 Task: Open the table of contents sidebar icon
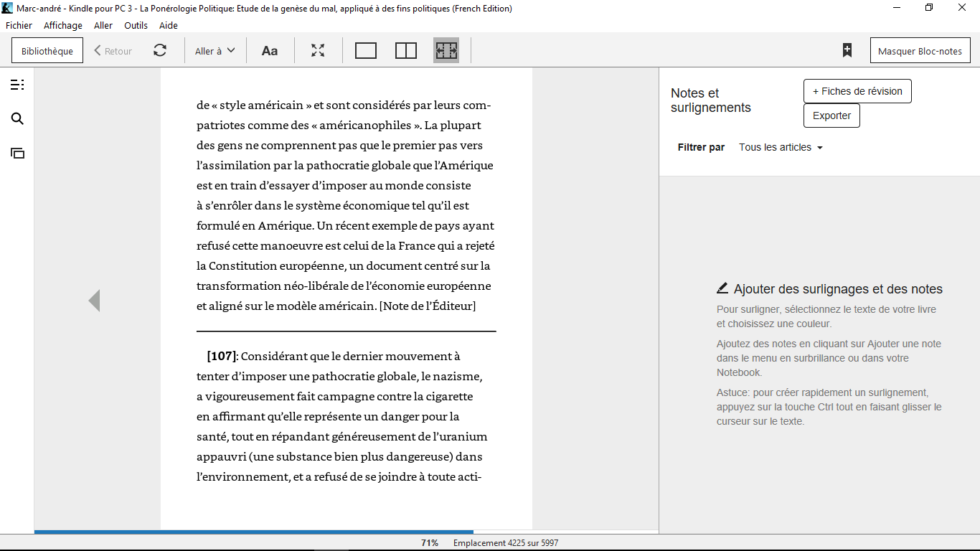coord(17,85)
